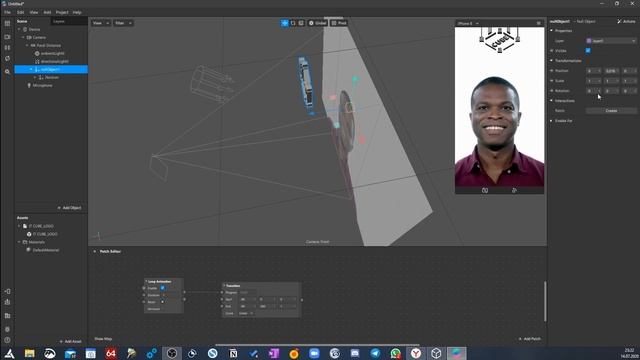Image resolution: width=640 pixels, height=360 pixels.
Task: Open the iPhone device simulator dropdown
Action: tap(468, 23)
